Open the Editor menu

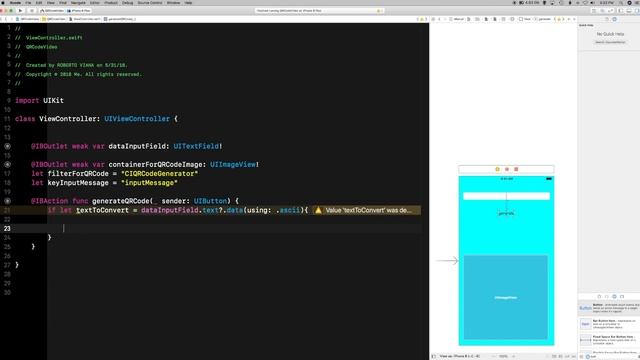coord(95,3)
